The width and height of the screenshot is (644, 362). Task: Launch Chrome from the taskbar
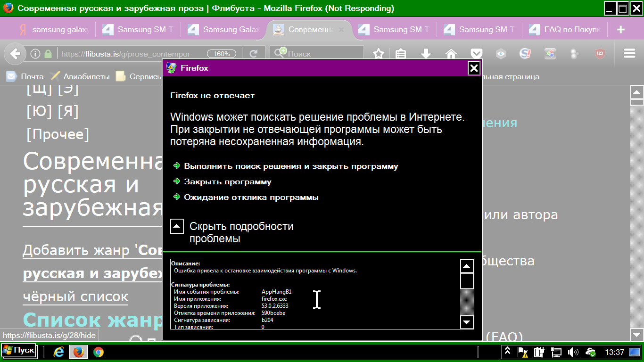click(x=99, y=352)
